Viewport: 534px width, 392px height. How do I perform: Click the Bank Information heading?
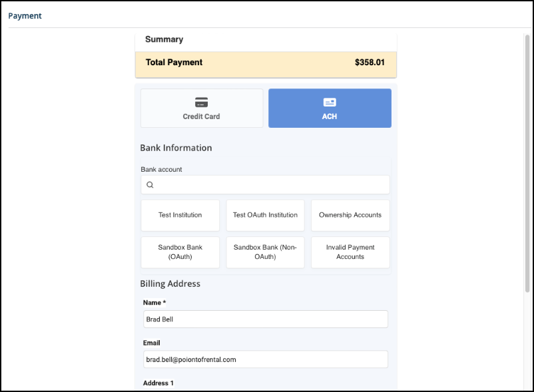click(176, 148)
